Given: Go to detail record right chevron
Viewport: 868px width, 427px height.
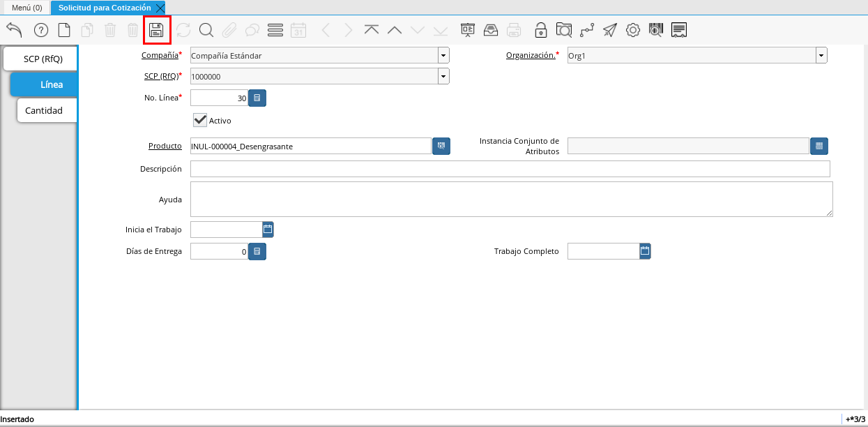Looking at the screenshot, I should pos(348,30).
